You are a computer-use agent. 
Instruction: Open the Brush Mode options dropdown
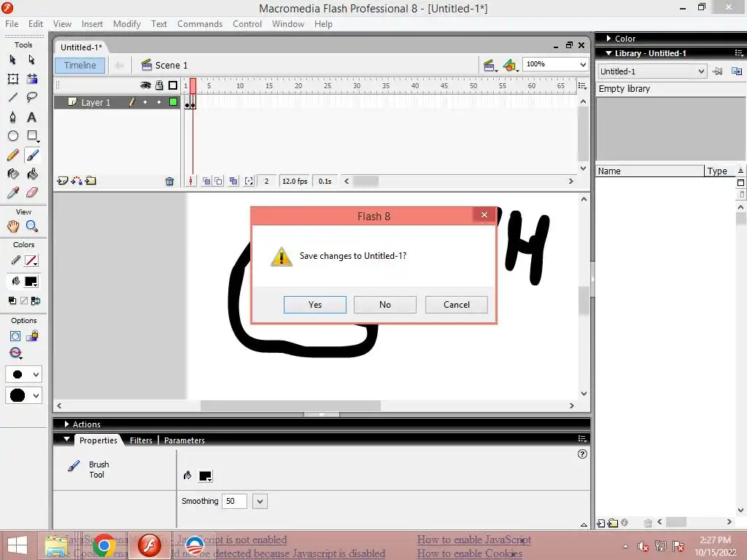(x=16, y=353)
